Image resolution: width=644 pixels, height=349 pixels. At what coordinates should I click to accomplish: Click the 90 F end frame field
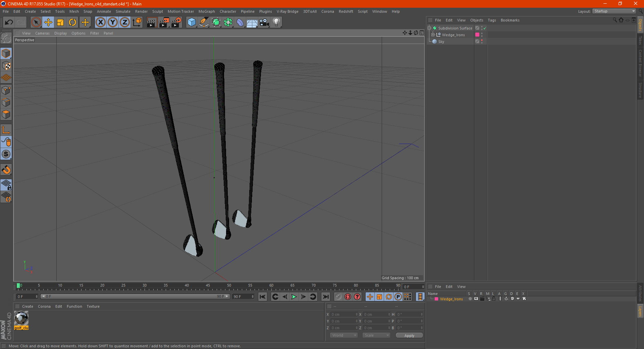[x=244, y=297]
